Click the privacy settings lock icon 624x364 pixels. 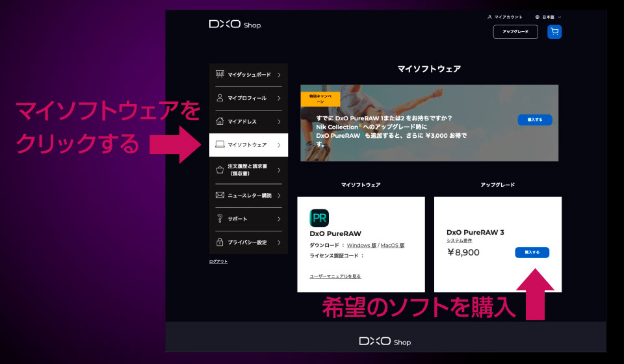pyautogui.click(x=220, y=242)
